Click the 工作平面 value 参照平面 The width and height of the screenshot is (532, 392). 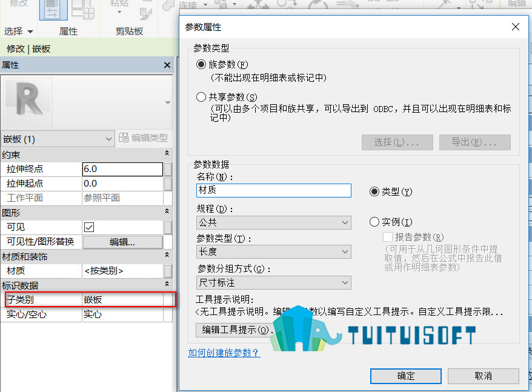click(122, 198)
